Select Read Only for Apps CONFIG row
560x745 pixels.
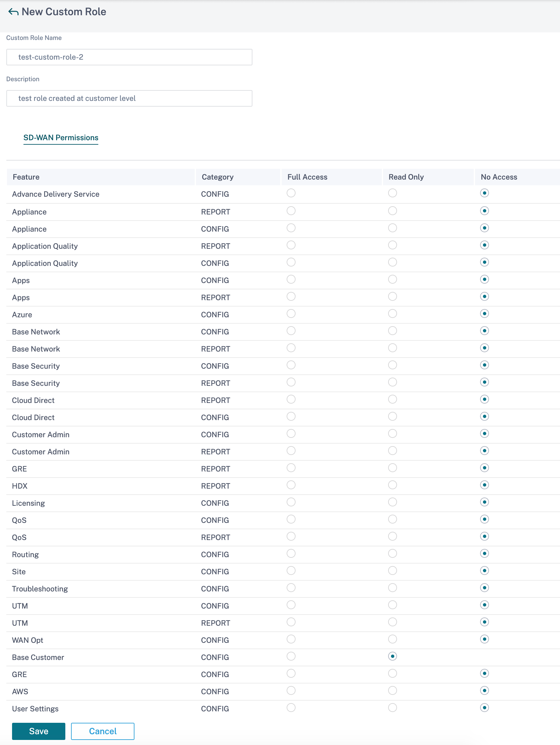(x=392, y=280)
